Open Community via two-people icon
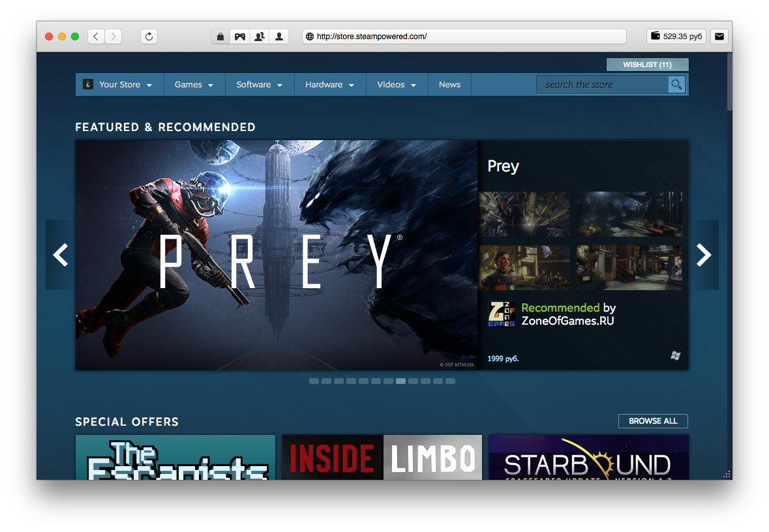The height and width of the screenshot is (532, 769). click(x=260, y=37)
